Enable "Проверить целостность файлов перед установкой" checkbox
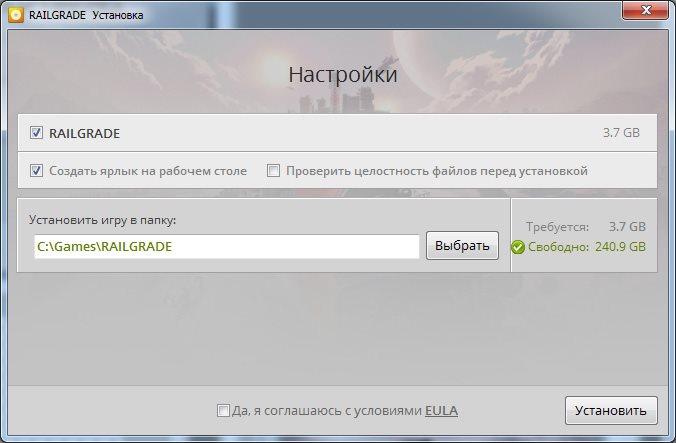 tap(273, 171)
